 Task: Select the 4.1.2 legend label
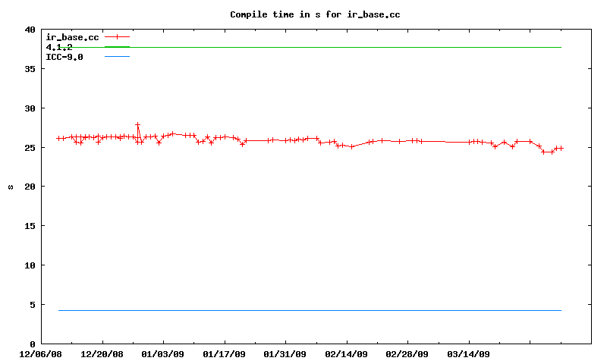point(59,47)
